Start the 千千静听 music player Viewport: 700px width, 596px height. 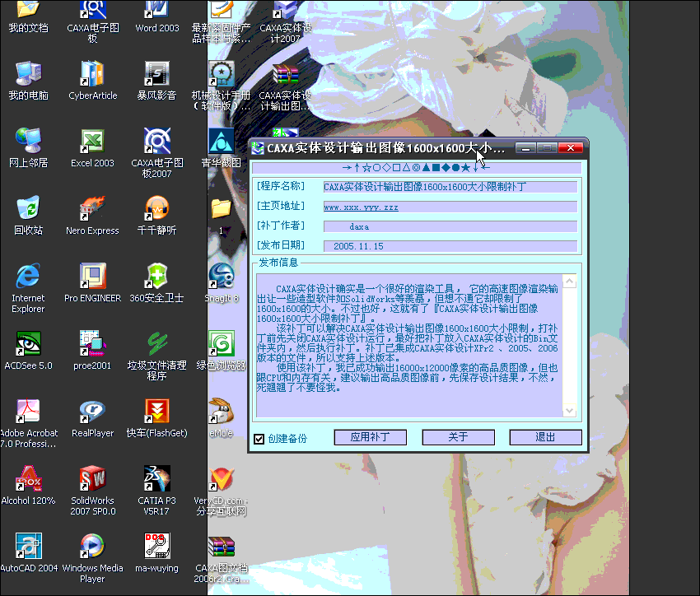[x=156, y=206]
